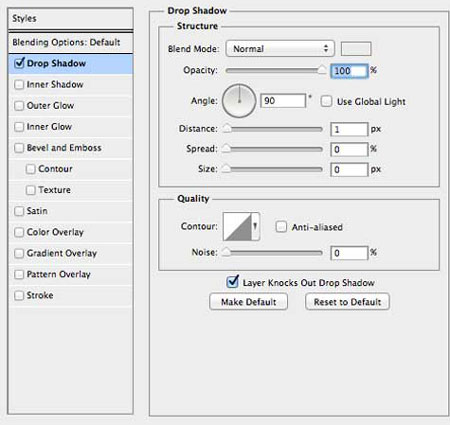Open the Contour curve thumbnail editor
Viewport: 450px width, 425px height.
point(237,227)
